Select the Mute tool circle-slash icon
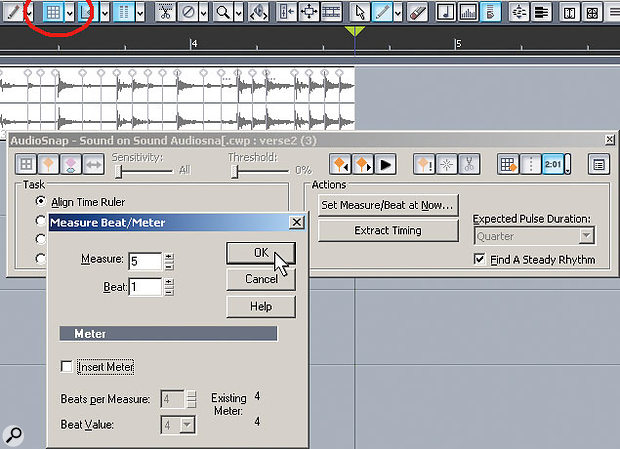The height and width of the screenshot is (449, 620). 188,12
